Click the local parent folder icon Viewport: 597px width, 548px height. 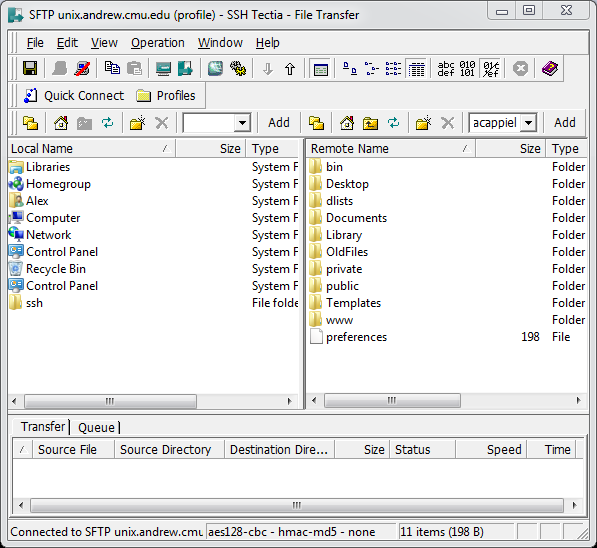pos(84,123)
